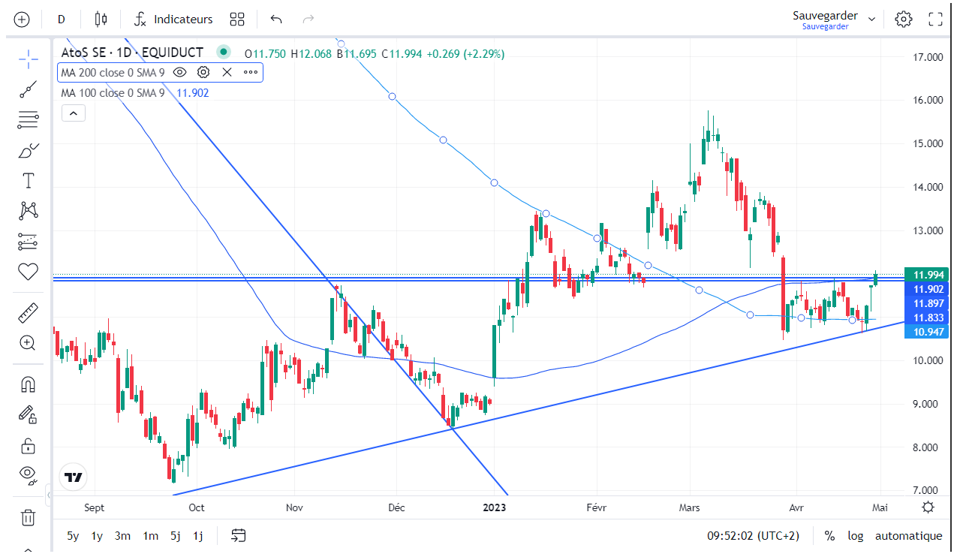Switch to the 5y time range

tap(73, 536)
